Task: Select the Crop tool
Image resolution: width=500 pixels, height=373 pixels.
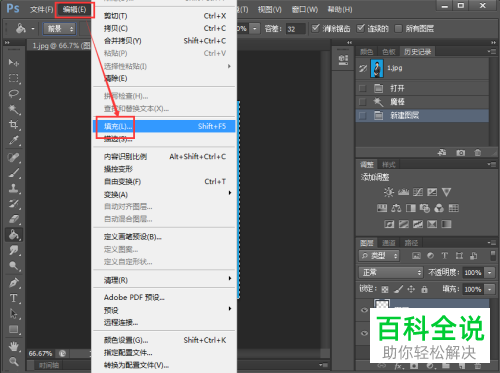Action: coord(14,125)
